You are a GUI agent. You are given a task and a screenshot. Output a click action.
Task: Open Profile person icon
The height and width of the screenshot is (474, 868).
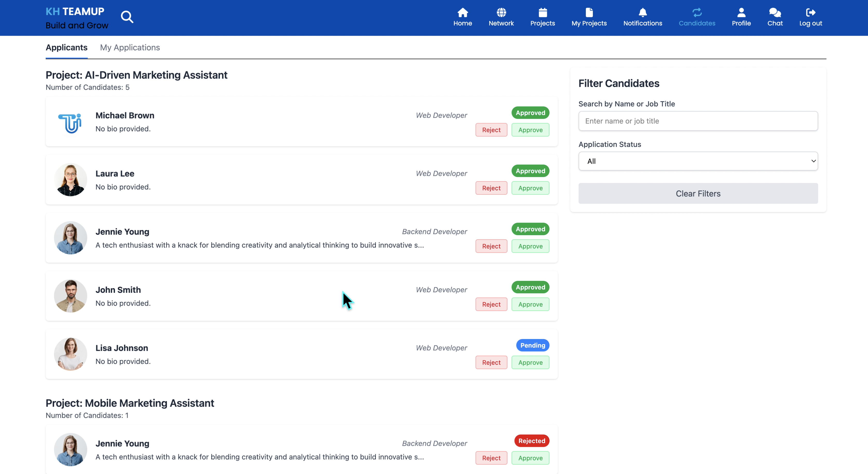(x=741, y=13)
